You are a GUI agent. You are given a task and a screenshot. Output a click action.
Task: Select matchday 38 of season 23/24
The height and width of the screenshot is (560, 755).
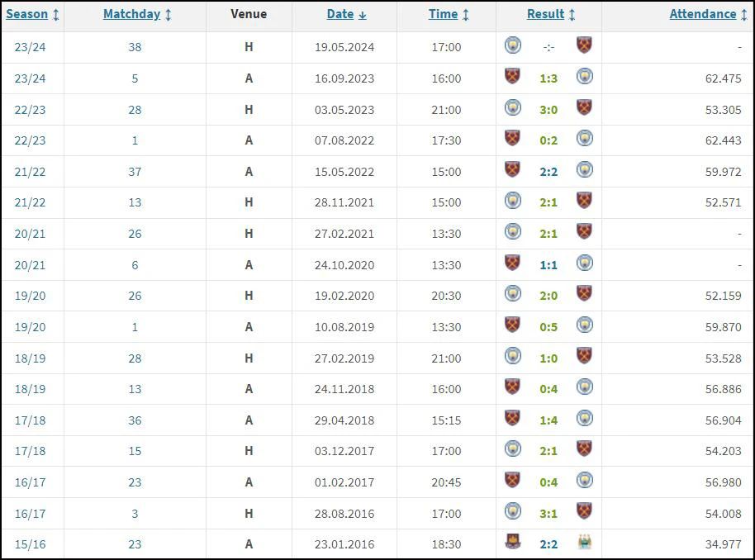point(135,47)
